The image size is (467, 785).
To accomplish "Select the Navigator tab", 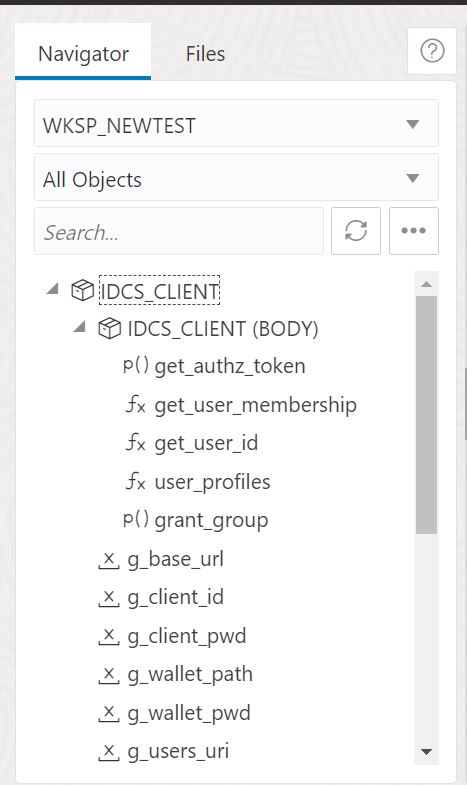I will 83,54.
